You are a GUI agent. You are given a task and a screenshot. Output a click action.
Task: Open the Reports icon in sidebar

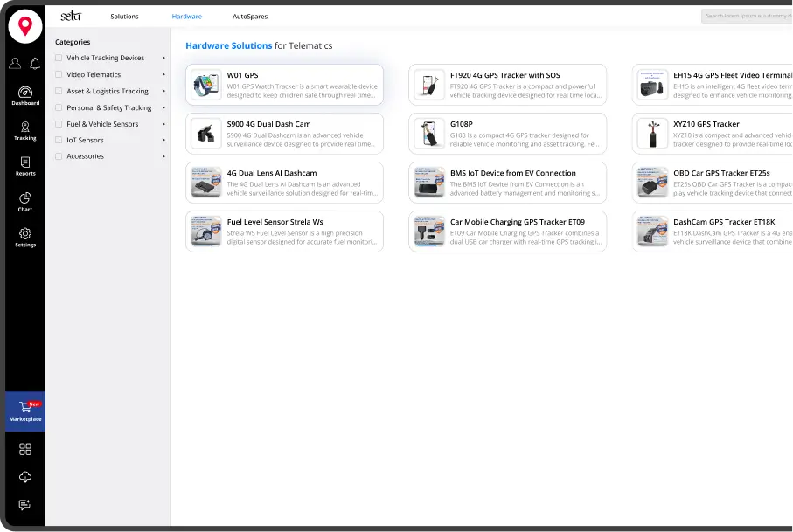pos(25,165)
